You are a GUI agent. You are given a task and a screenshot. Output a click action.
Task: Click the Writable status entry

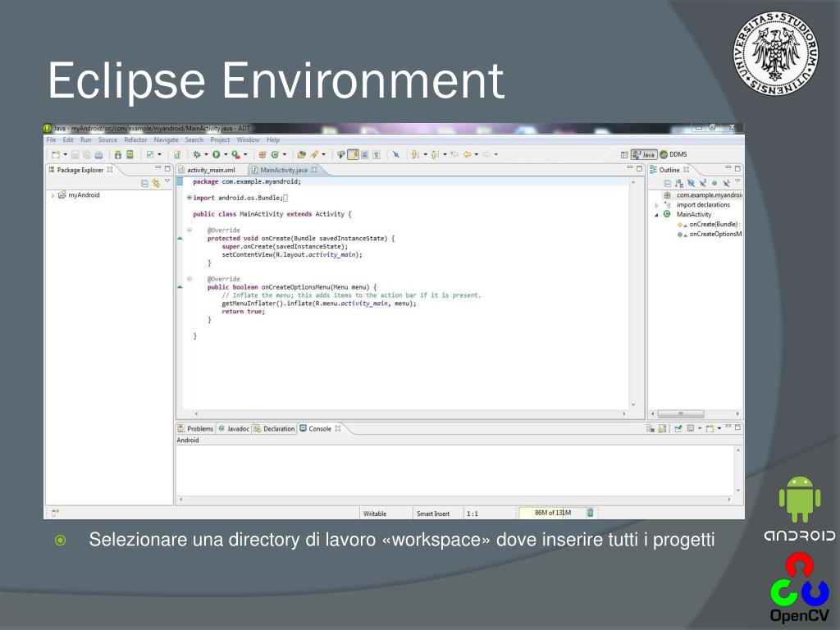[x=374, y=514]
